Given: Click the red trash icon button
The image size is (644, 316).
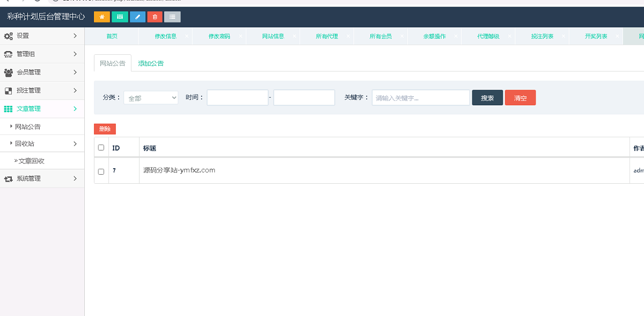Looking at the screenshot, I should coord(155,17).
